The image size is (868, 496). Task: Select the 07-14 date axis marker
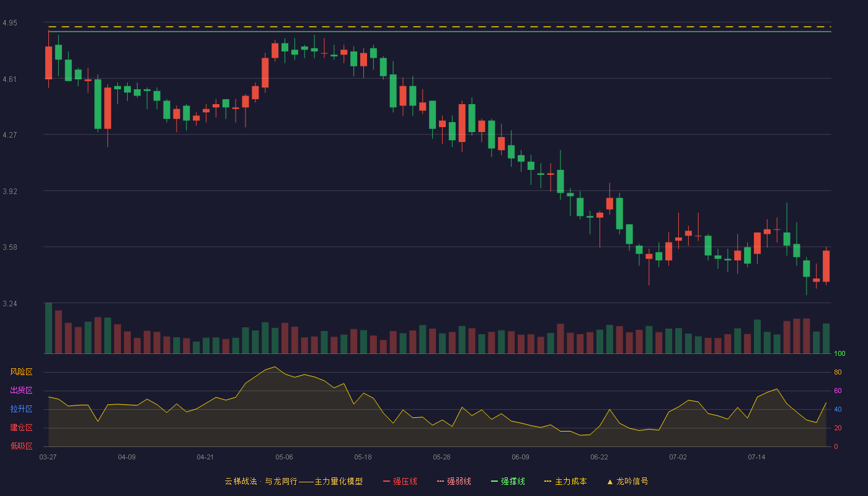(x=756, y=457)
